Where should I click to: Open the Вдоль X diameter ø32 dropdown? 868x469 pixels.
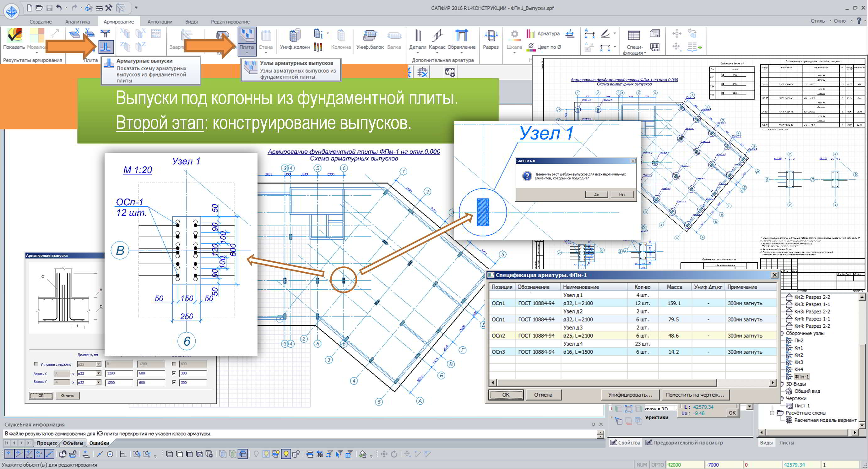[x=99, y=374]
